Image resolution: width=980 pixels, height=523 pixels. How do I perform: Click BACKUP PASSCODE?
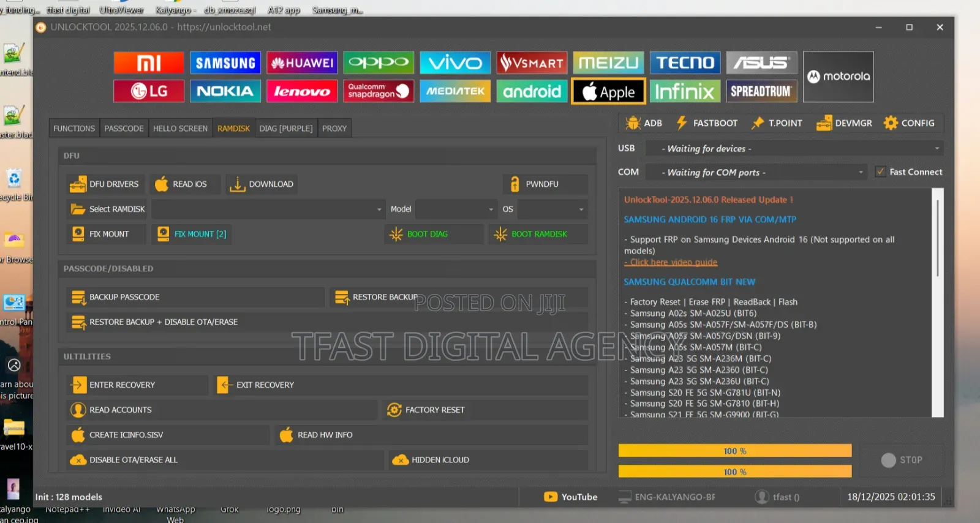coord(195,297)
